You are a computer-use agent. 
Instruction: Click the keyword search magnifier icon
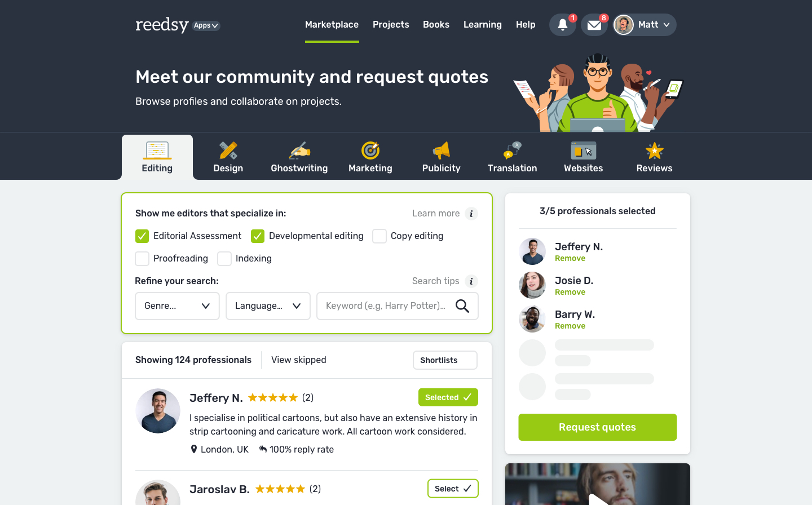coord(462,306)
